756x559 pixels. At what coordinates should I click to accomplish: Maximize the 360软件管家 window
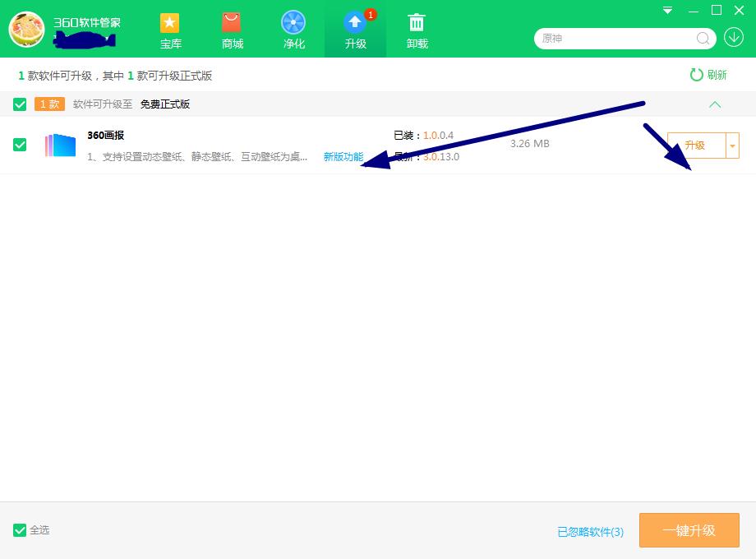717,10
